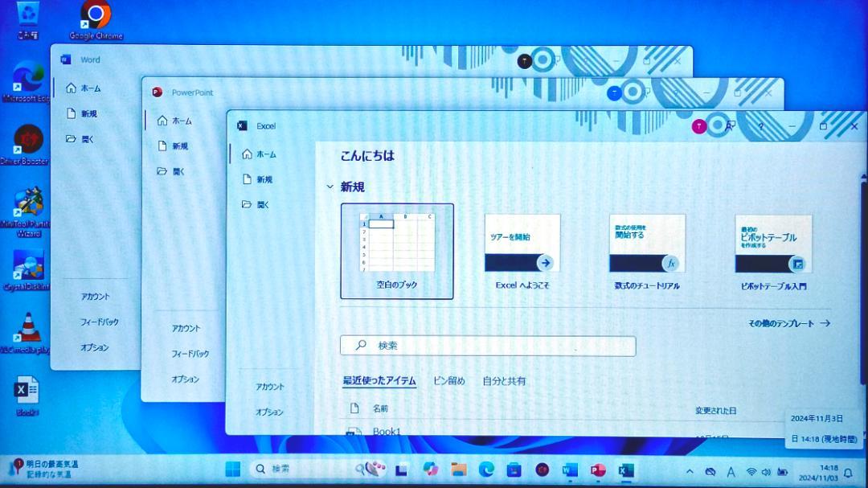Select ホーム in the Excel sidebar
Screen dimensions: 868x488
click(259, 154)
